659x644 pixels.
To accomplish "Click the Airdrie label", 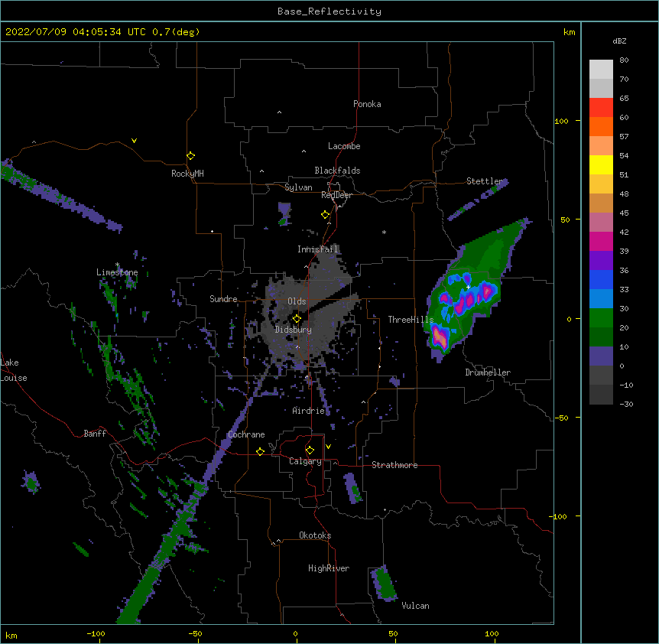I will tap(309, 411).
